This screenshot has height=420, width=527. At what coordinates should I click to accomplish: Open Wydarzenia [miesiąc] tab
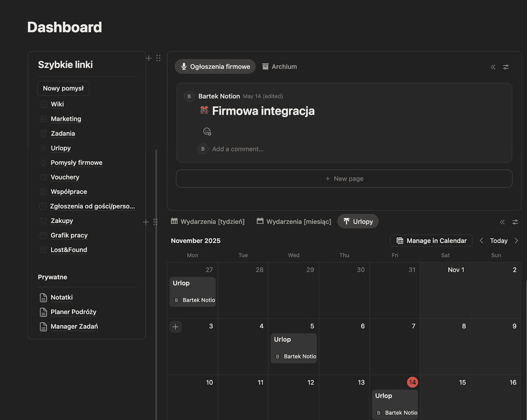pyautogui.click(x=294, y=222)
